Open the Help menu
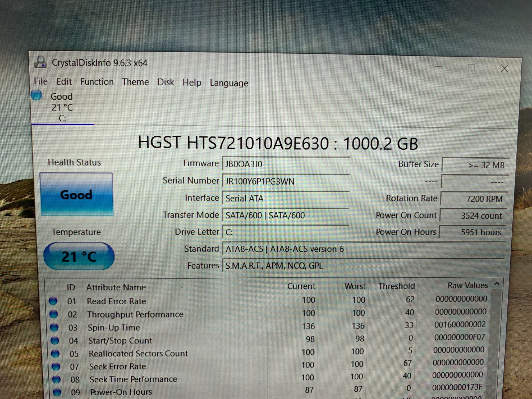Image resolution: width=532 pixels, height=399 pixels. coord(192,82)
